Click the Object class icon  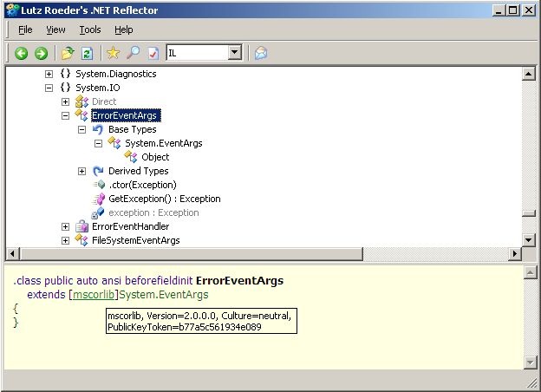coord(131,156)
